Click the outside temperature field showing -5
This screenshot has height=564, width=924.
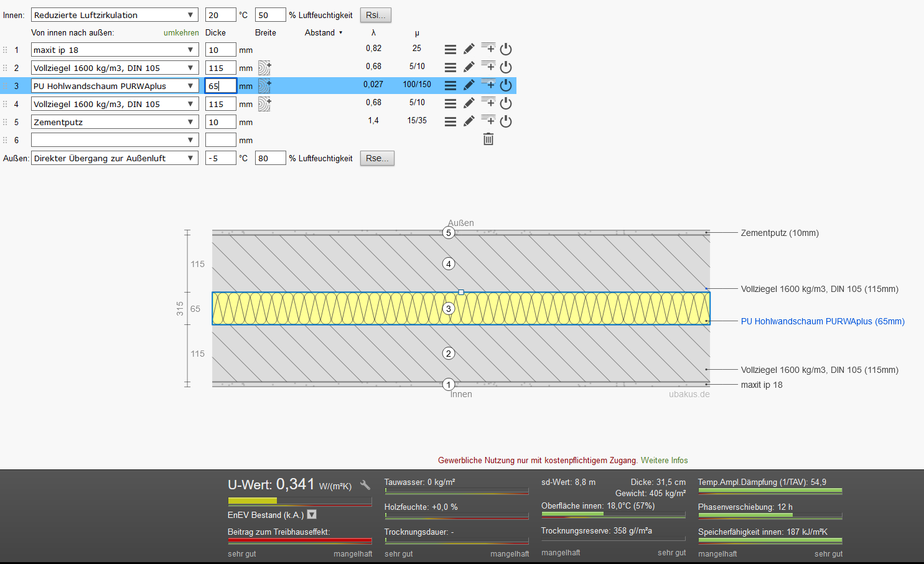(x=220, y=158)
